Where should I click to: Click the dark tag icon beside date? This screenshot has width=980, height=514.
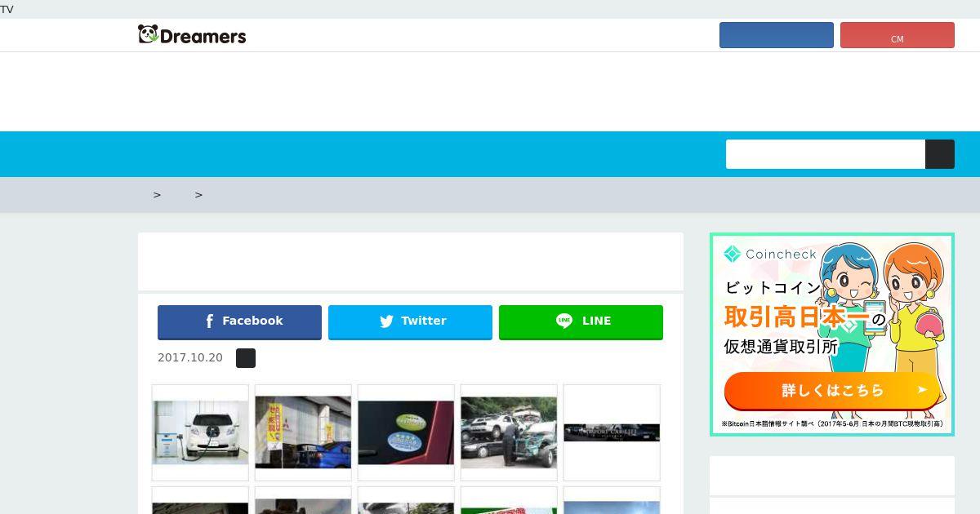(x=246, y=358)
